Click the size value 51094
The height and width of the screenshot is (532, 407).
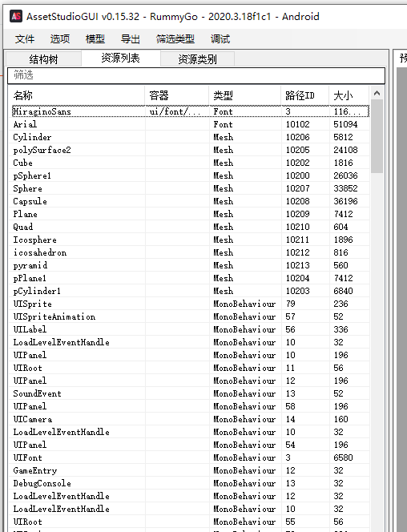pyautogui.click(x=345, y=124)
